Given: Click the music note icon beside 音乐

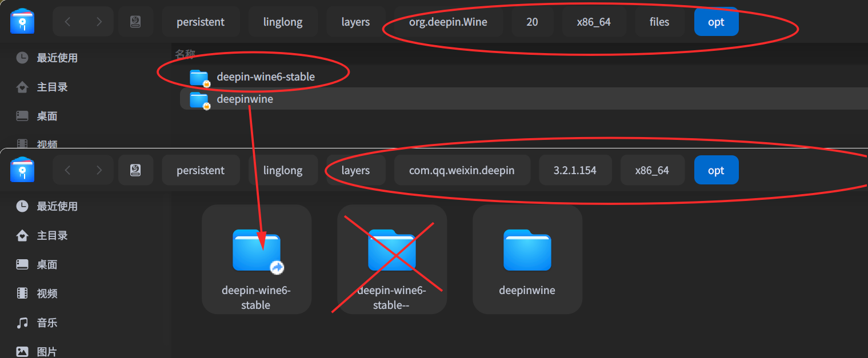Looking at the screenshot, I should click(22, 323).
